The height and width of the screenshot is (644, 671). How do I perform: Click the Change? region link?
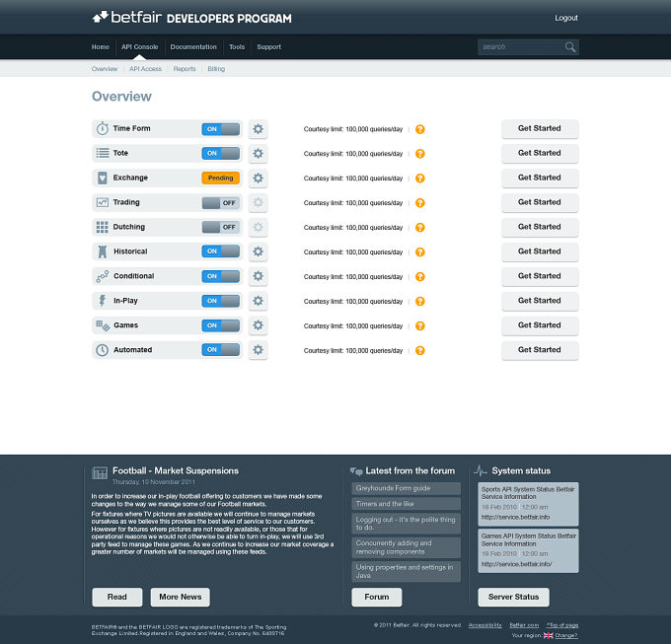(x=566, y=635)
